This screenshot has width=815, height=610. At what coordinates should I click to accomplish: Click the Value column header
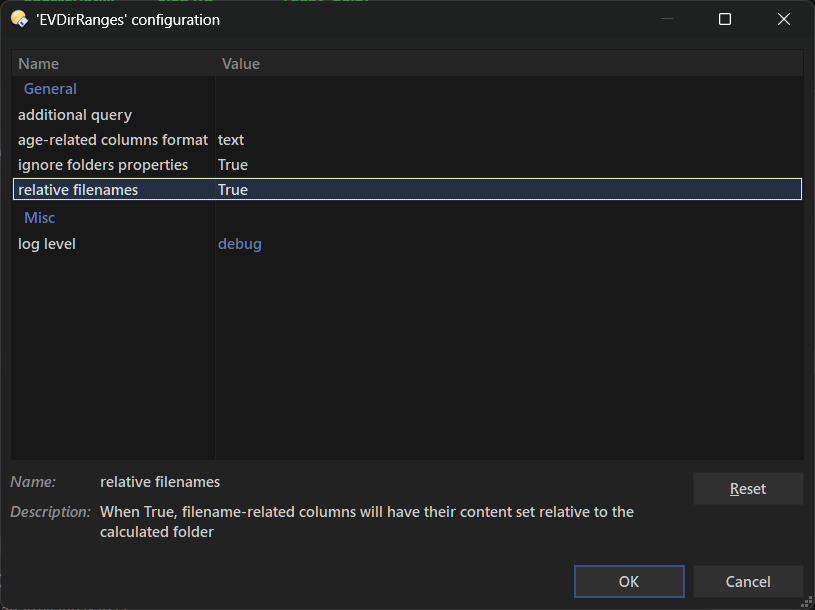pos(241,64)
